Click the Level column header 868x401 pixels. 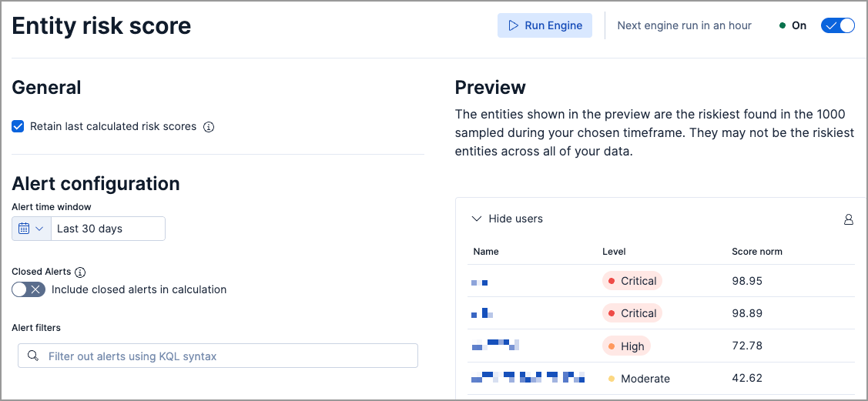tap(614, 252)
